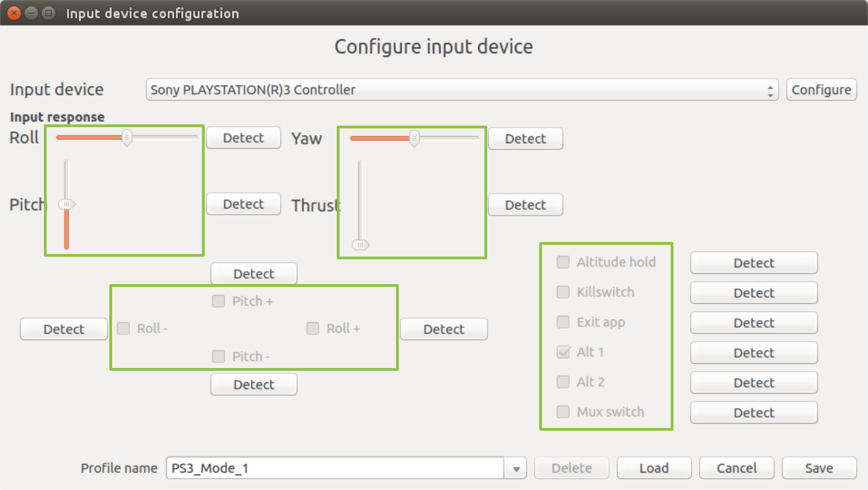The height and width of the screenshot is (490, 868).
Task: Load the selected profile
Action: [x=653, y=468]
